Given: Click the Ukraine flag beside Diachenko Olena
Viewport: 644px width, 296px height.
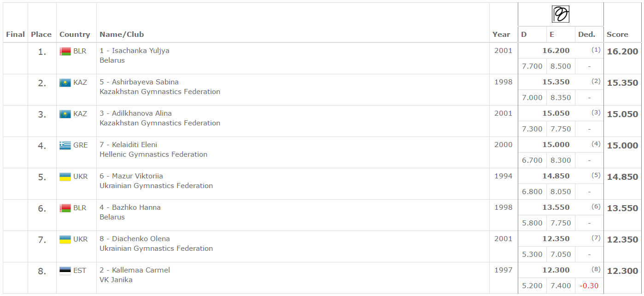Looking at the screenshot, I should click(x=65, y=239).
